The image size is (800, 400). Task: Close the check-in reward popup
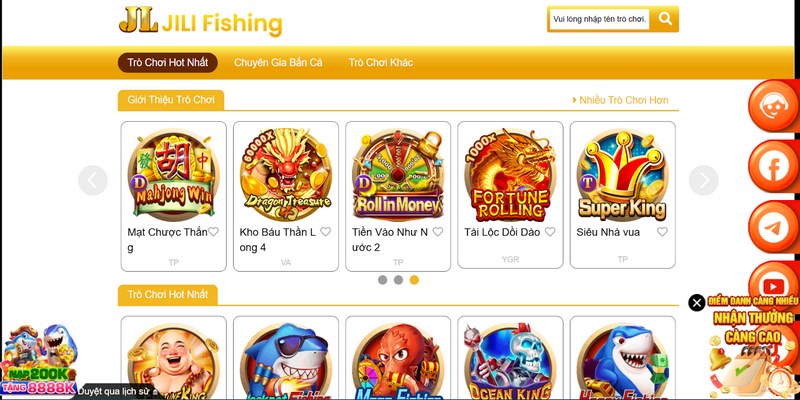click(696, 303)
